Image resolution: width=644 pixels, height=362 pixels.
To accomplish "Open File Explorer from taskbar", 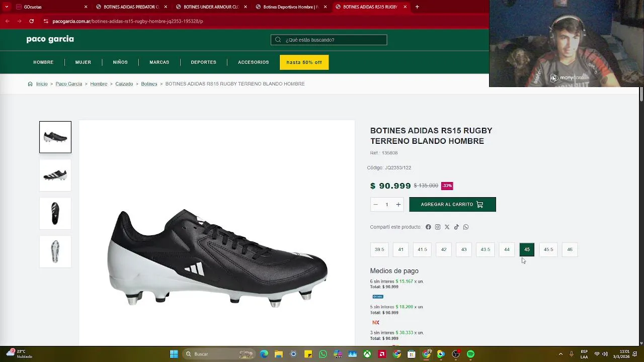I will 279,354.
